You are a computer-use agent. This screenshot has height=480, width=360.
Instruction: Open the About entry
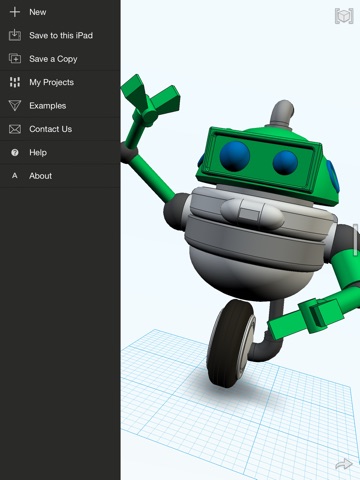(60, 176)
